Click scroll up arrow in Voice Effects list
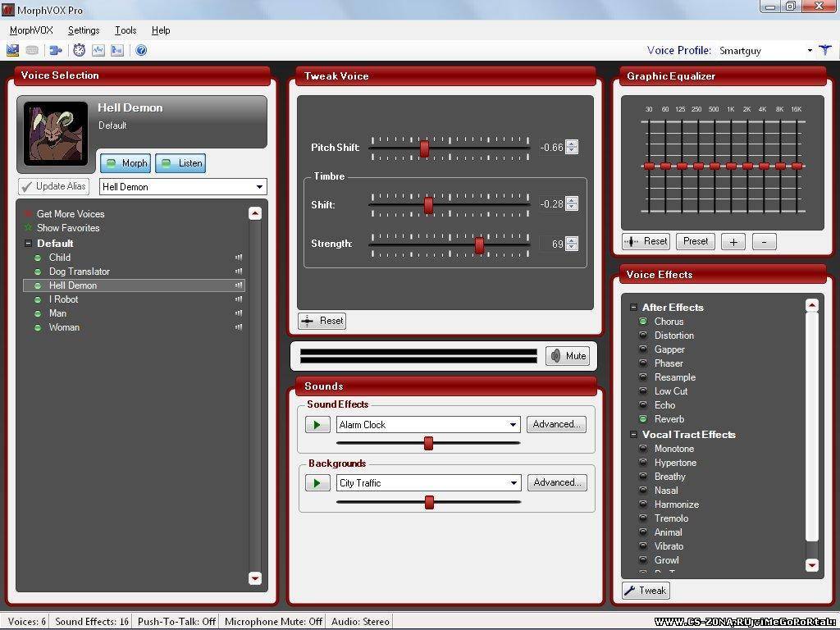Image resolution: width=840 pixels, height=630 pixels. (812, 305)
